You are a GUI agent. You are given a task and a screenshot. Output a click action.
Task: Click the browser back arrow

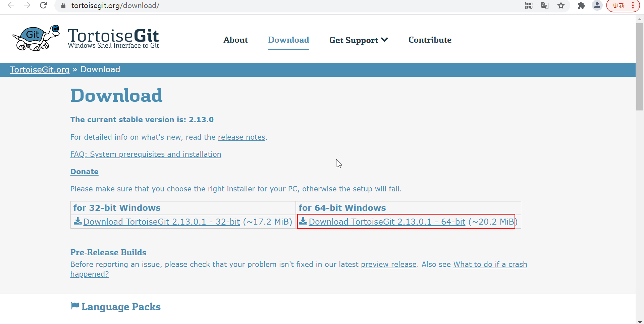pyautogui.click(x=11, y=5)
